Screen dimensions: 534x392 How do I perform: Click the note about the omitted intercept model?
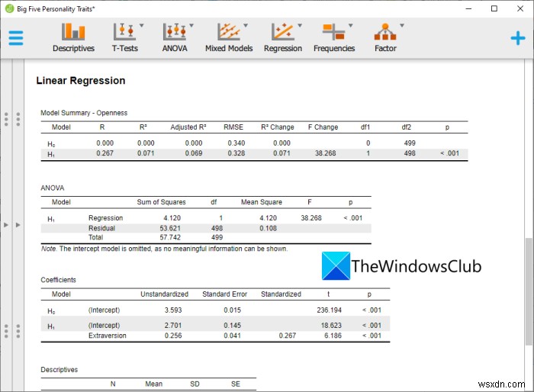tap(165, 249)
